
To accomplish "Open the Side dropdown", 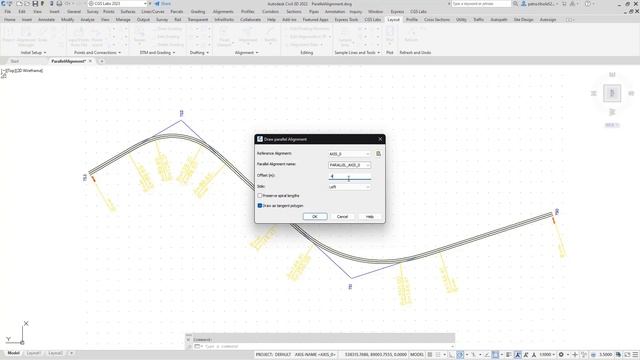I will coord(349,187).
